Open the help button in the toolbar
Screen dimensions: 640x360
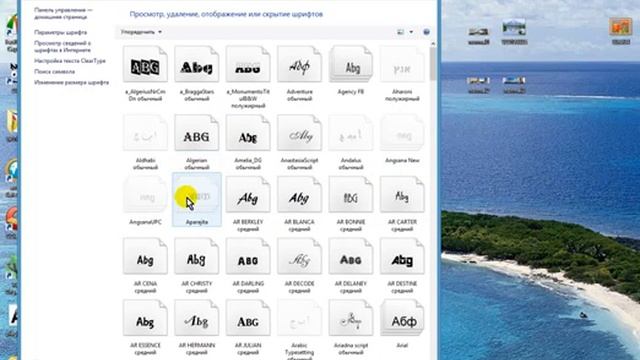coord(427,32)
